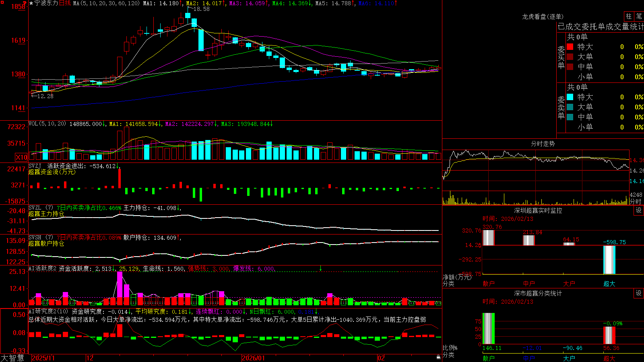Screen dimensions: 644x362
Task: Click the 超大 bar valued -598.75
Action: point(609,260)
